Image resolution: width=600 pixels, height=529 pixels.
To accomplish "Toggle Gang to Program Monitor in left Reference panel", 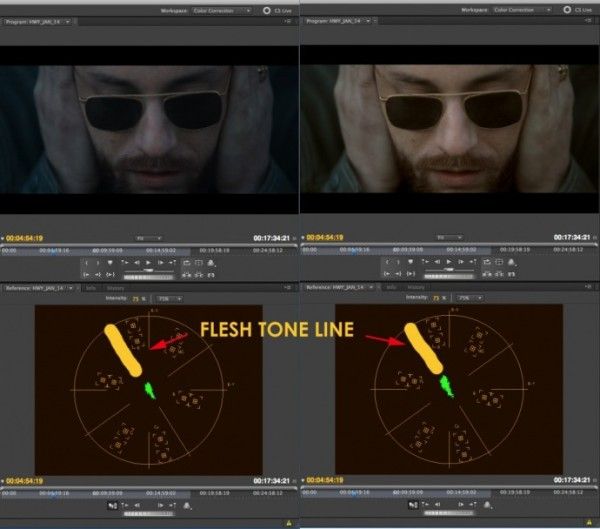I will 112,506.
